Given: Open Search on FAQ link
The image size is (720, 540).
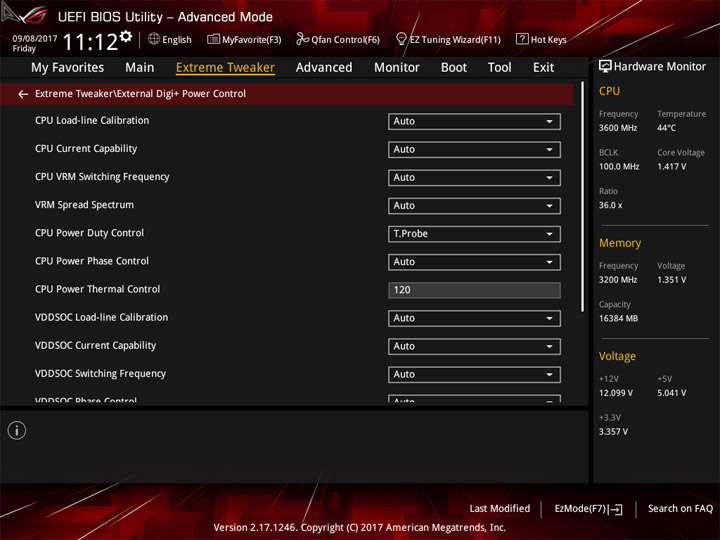Looking at the screenshot, I should coord(680,509).
